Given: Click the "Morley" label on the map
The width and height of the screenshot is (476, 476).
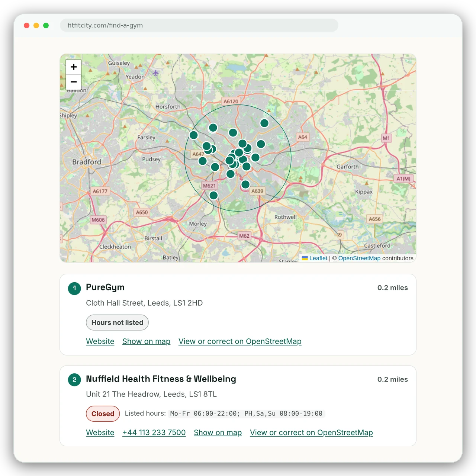Looking at the screenshot, I should coord(198,224).
